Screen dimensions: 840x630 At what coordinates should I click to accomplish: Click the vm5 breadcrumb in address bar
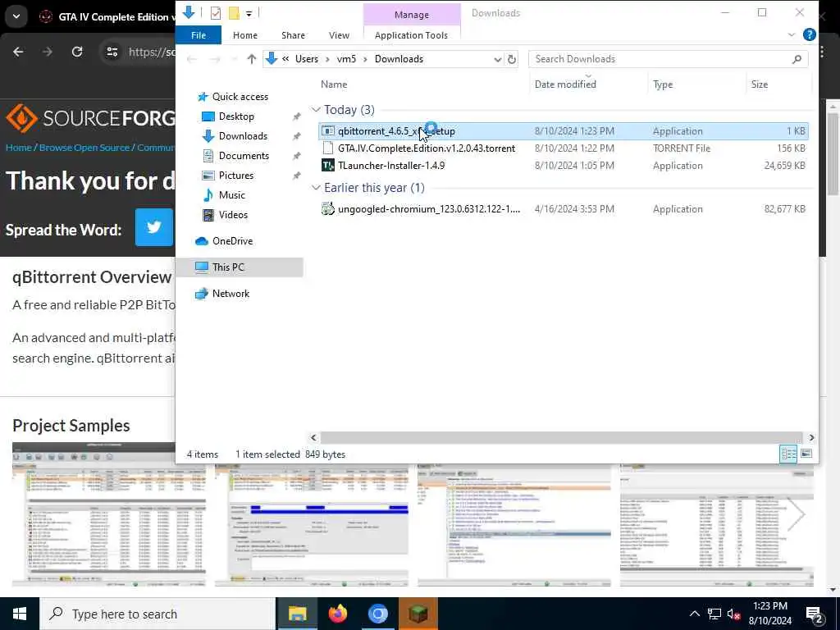coord(346,59)
